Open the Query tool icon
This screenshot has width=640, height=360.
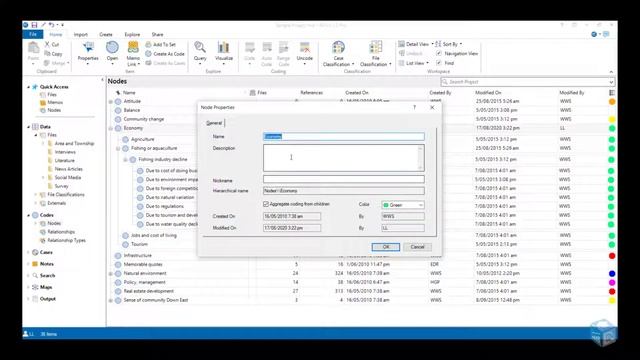point(200,48)
